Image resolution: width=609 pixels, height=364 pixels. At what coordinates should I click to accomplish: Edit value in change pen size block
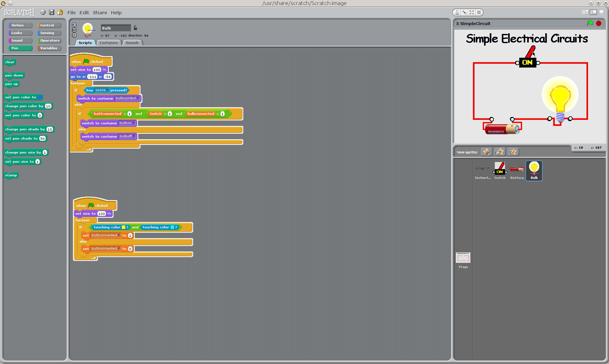tap(45, 153)
